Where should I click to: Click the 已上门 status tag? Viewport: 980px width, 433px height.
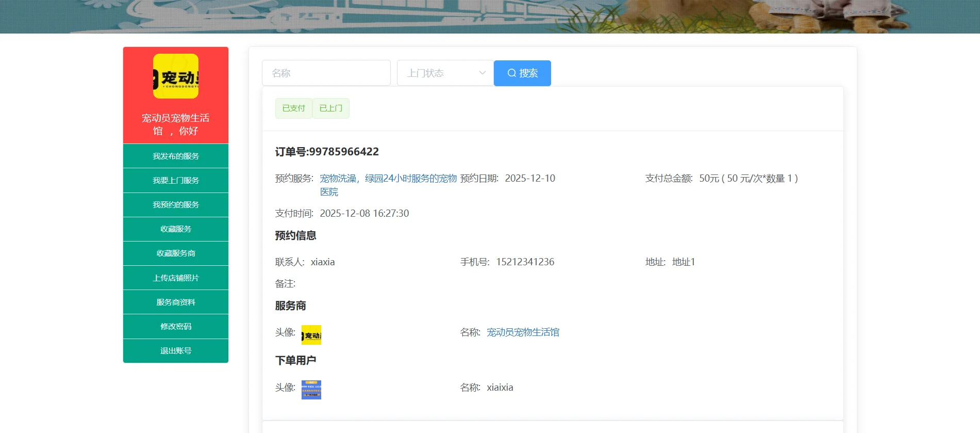pyautogui.click(x=331, y=108)
